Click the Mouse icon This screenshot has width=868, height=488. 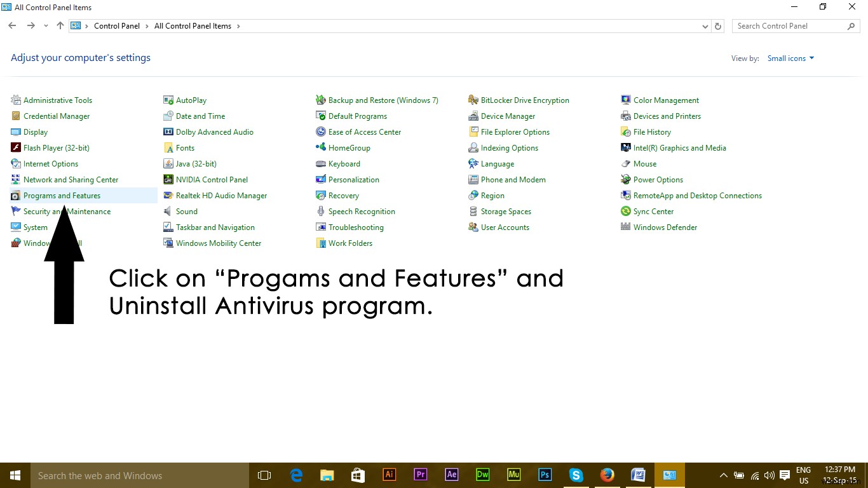point(626,163)
